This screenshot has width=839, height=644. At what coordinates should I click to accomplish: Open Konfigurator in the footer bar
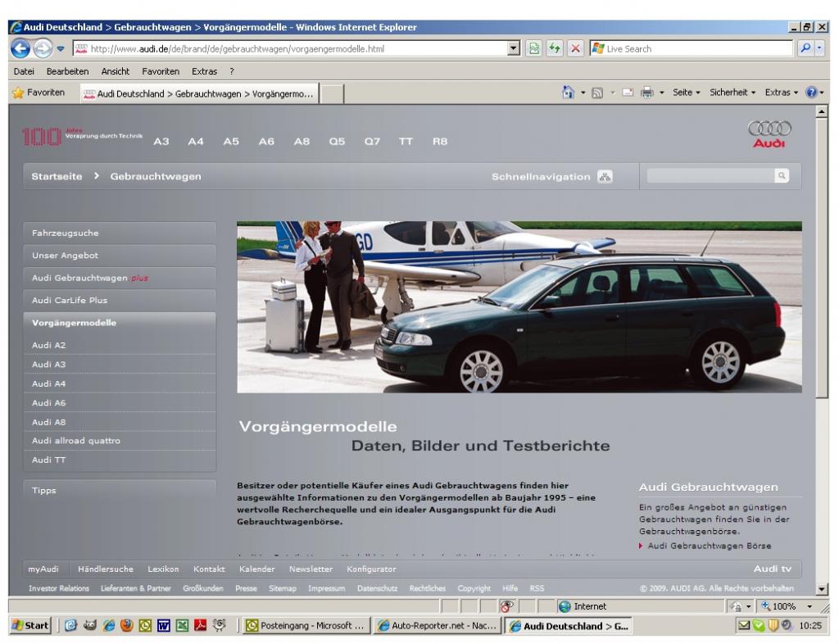point(371,569)
